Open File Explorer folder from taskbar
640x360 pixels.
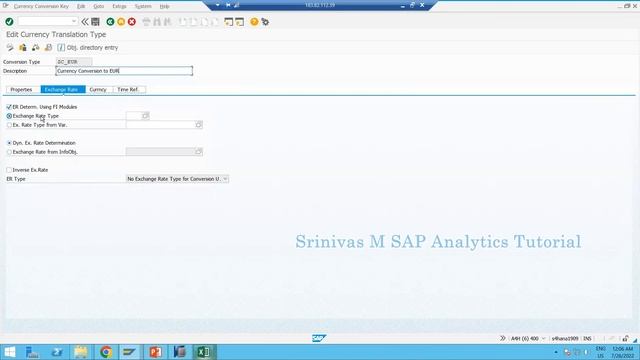[81, 352]
